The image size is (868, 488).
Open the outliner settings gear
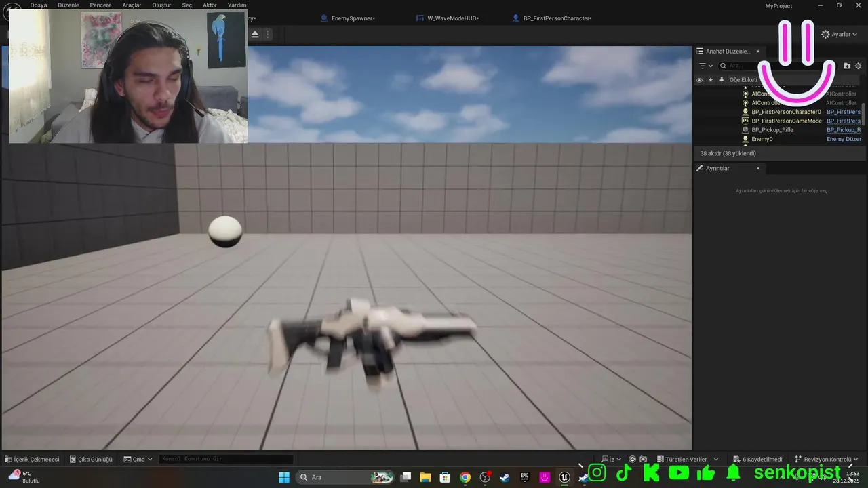point(858,66)
